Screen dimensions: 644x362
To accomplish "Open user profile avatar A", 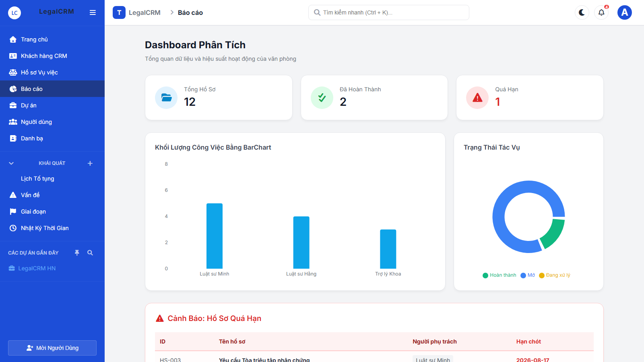I will coord(625,12).
